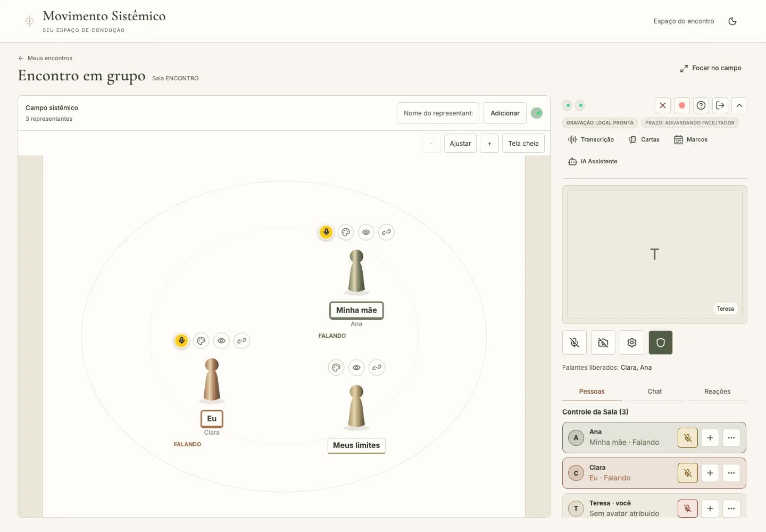Open the Transcrição panel

coord(590,139)
